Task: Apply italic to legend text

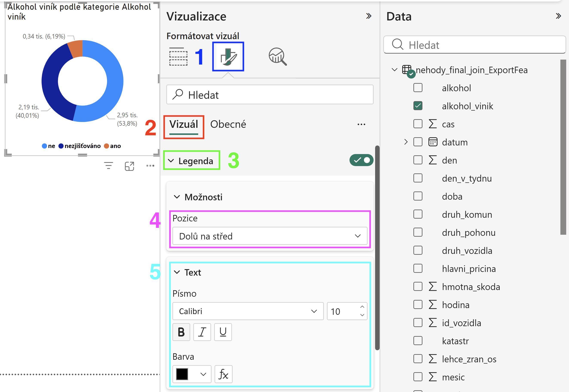Action: [x=202, y=332]
